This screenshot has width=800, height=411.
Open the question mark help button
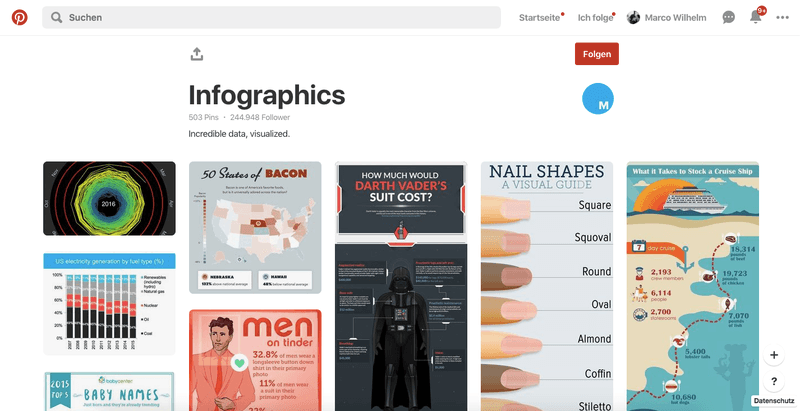tap(774, 381)
